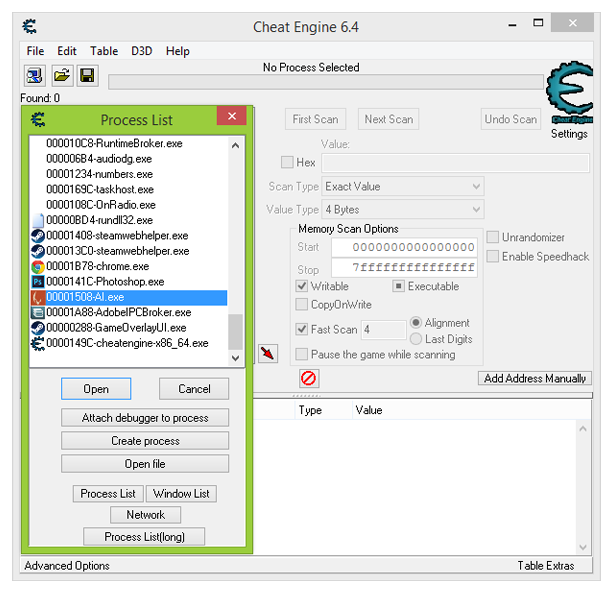Open the Help menu
Screen dimensions: 613x593
pyautogui.click(x=177, y=51)
